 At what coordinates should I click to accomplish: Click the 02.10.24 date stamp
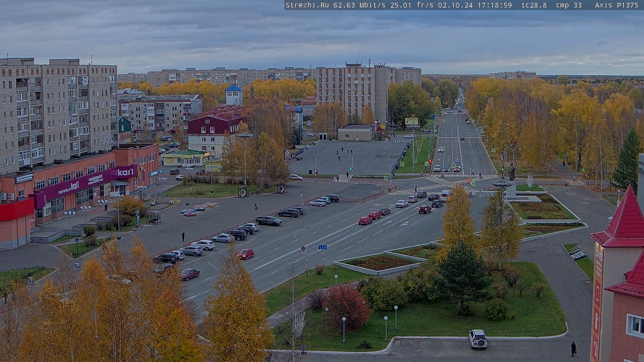pyautogui.click(x=455, y=5)
